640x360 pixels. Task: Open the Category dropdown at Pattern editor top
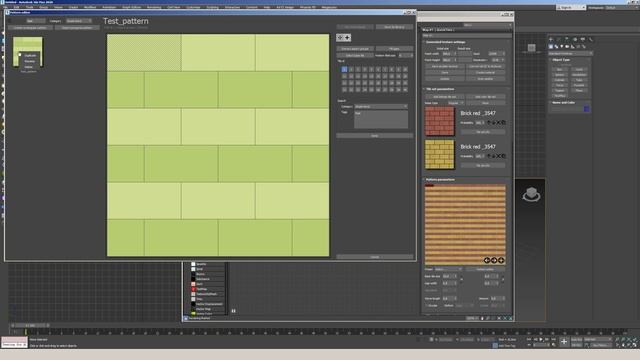coord(79,21)
